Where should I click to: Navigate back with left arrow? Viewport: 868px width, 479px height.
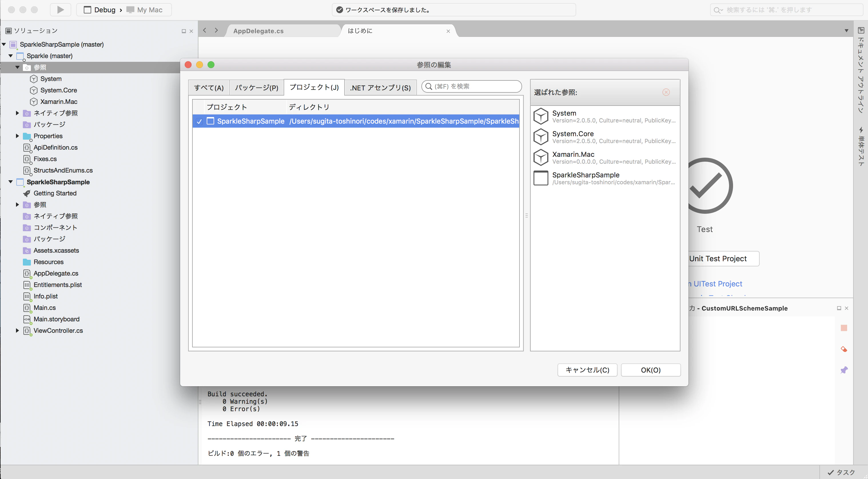tap(204, 30)
